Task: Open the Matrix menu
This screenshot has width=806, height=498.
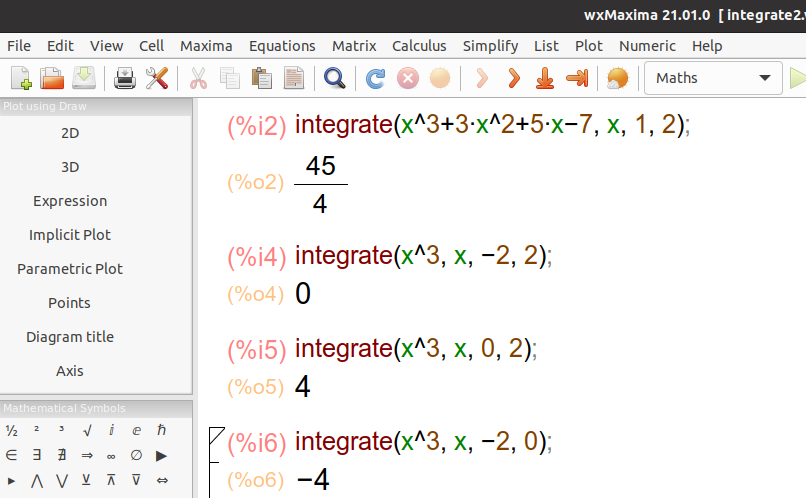Action: [x=354, y=46]
